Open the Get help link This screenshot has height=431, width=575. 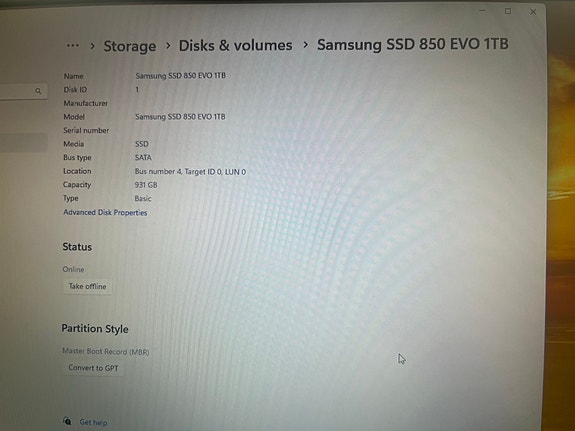pyautogui.click(x=93, y=422)
